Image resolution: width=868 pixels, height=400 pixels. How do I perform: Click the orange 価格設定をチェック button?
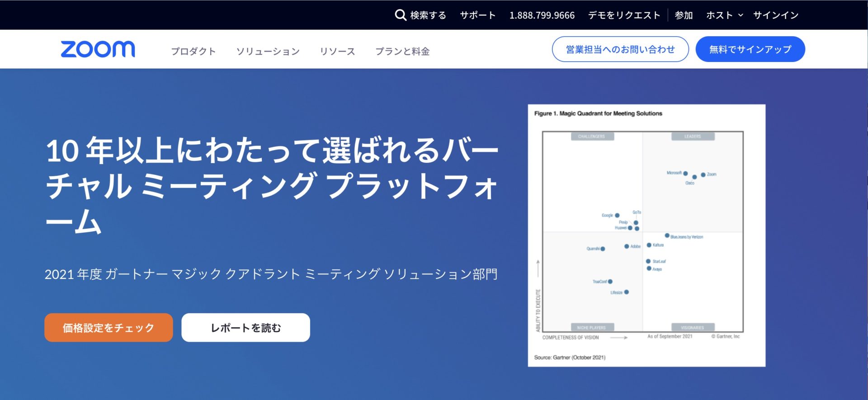click(x=108, y=328)
